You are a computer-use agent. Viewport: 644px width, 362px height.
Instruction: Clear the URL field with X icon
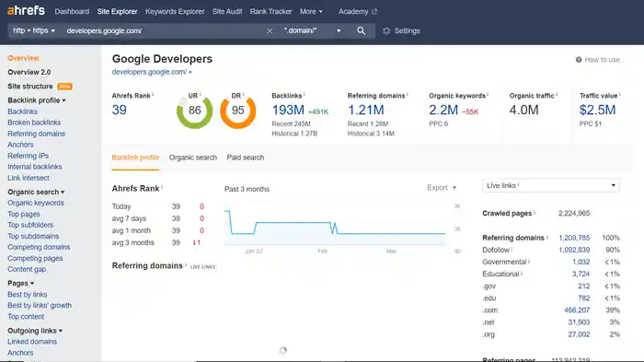coord(270,30)
